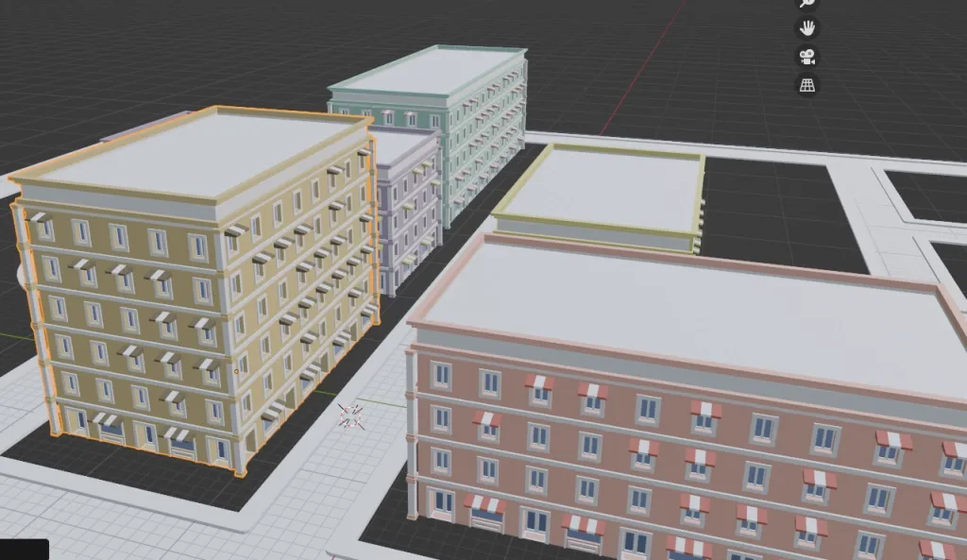The image size is (967, 560).
Task: Toggle the camera view icon
Action: click(806, 57)
